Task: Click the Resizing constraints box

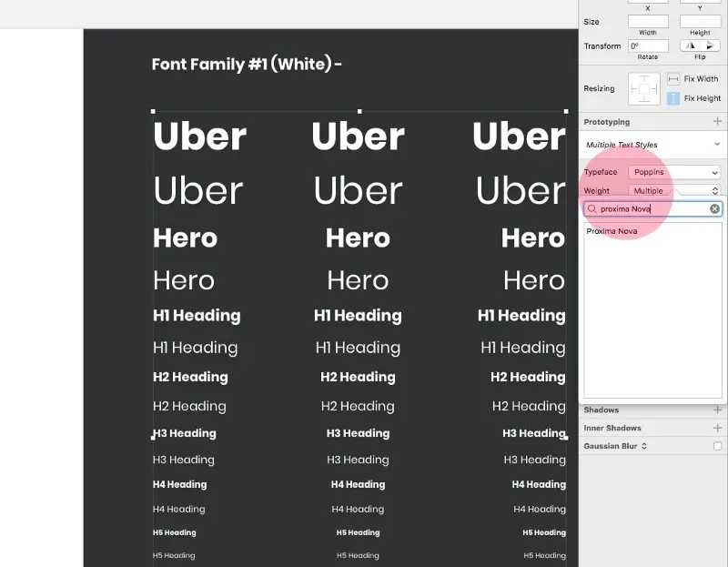Action: (x=644, y=88)
